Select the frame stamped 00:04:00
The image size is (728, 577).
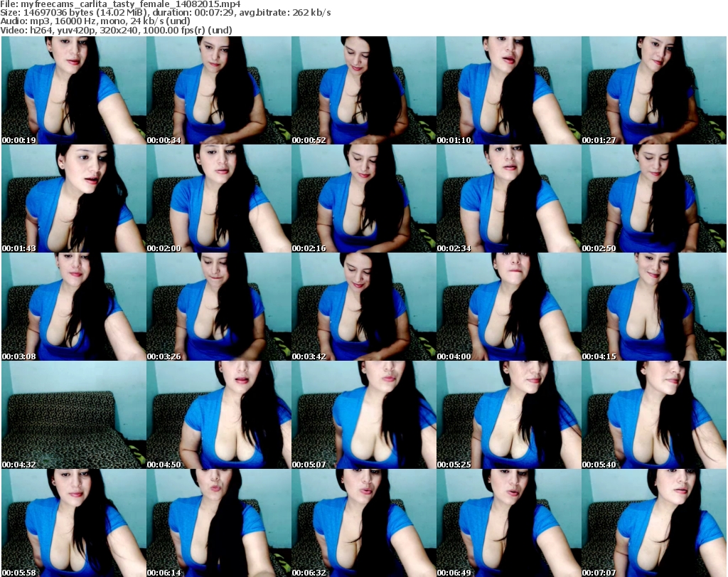click(x=509, y=307)
